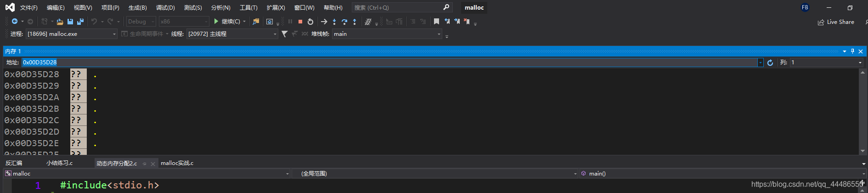The height and width of the screenshot is (193, 868).
Task: Open the 扩展(X) menu
Action: click(276, 8)
